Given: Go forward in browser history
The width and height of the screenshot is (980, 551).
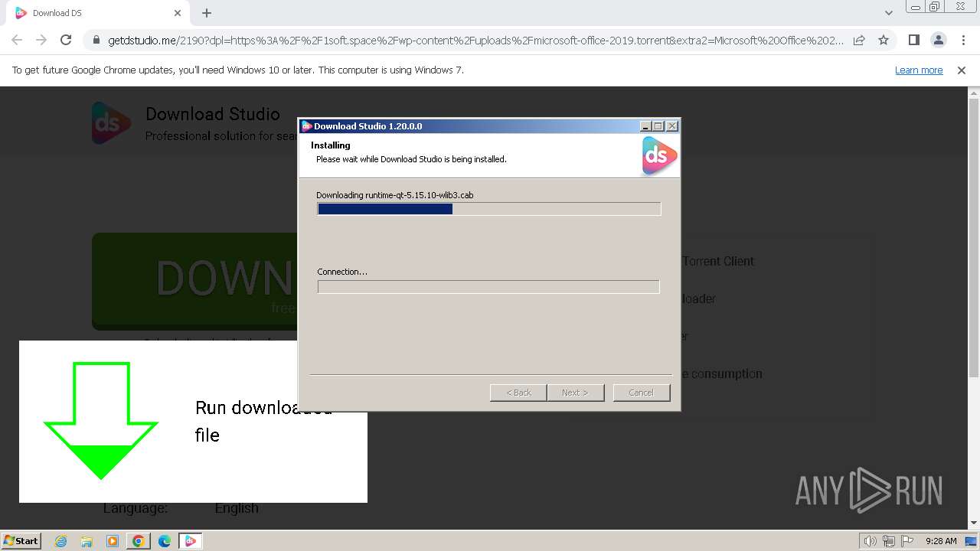Looking at the screenshot, I should [41, 40].
